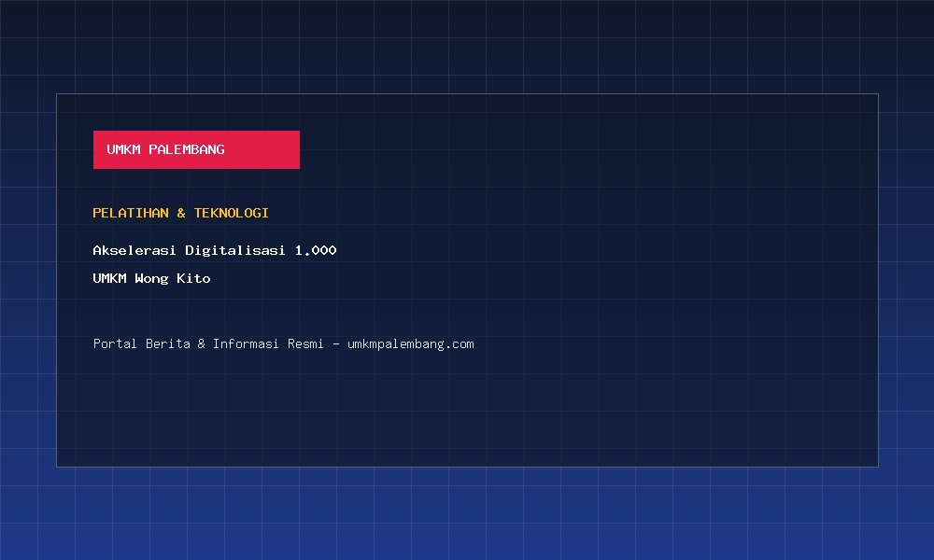Click the word TEKNOLOGI in yellow
The image size is (934, 560).
(x=231, y=213)
